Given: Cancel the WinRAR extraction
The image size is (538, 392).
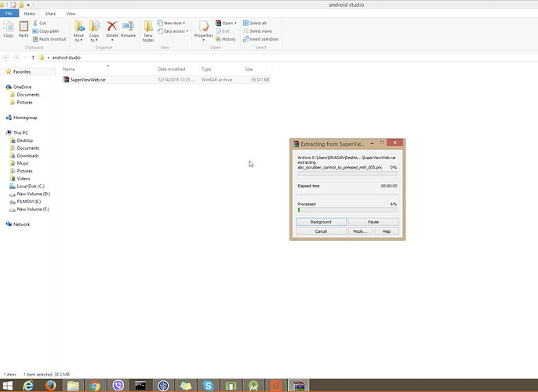Looking at the screenshot, I should [x=321, y=231].
